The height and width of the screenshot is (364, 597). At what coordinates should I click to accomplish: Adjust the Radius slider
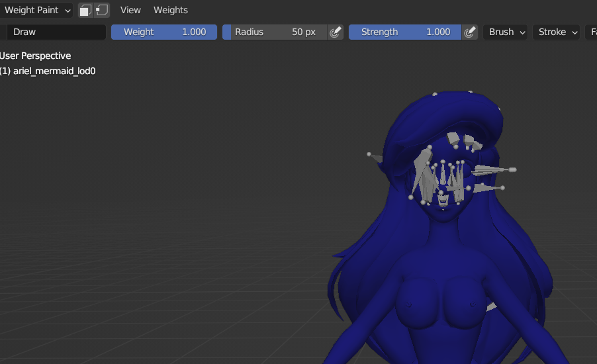click(275, 32)
